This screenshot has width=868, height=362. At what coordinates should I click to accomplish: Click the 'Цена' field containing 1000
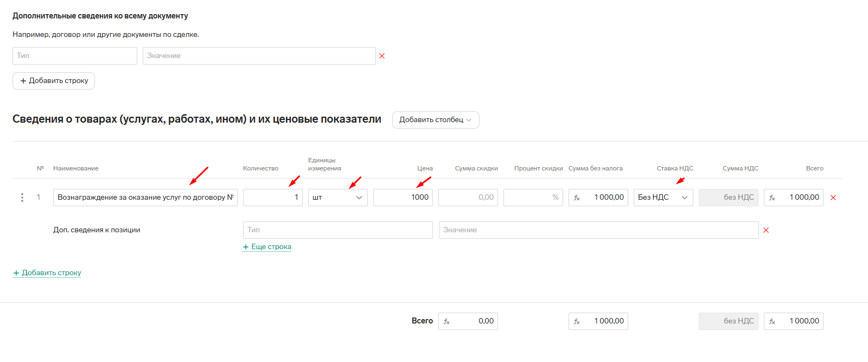[403, 198]
